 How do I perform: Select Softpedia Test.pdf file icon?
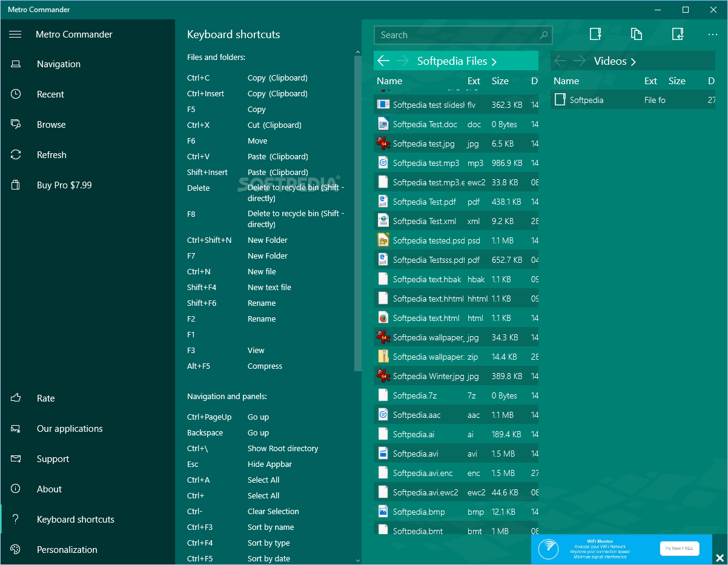tap(383, 202)
